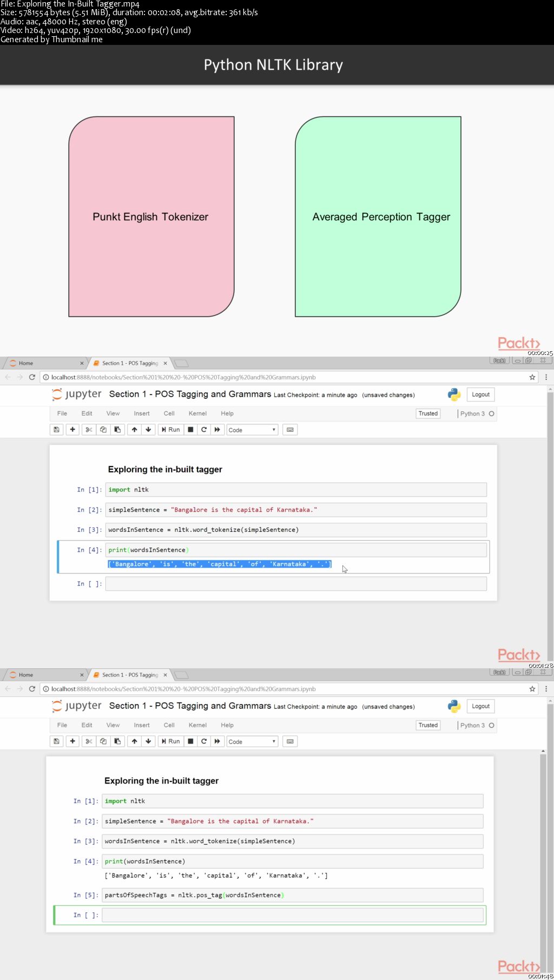Open cell type Code dropdown in highlighted-output notebook

click(x=252, y=430)
